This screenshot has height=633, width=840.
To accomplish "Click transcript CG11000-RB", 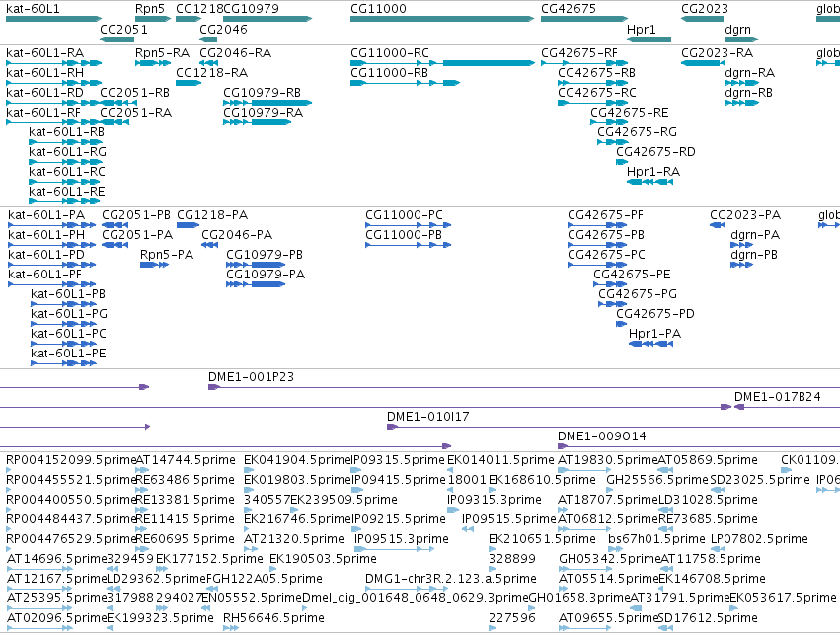I will 405,83.
